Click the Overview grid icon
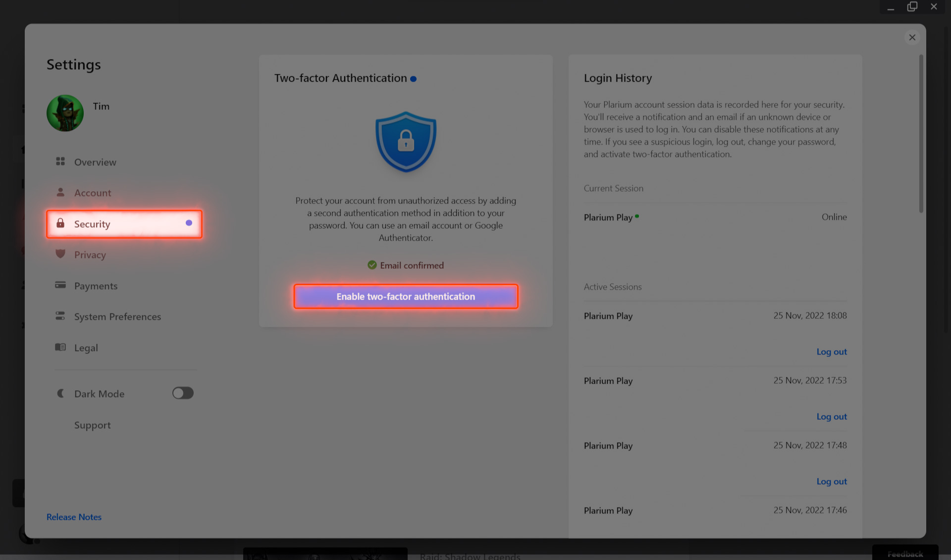This screenshot has height=560, width=951. (x=60, y=161)
